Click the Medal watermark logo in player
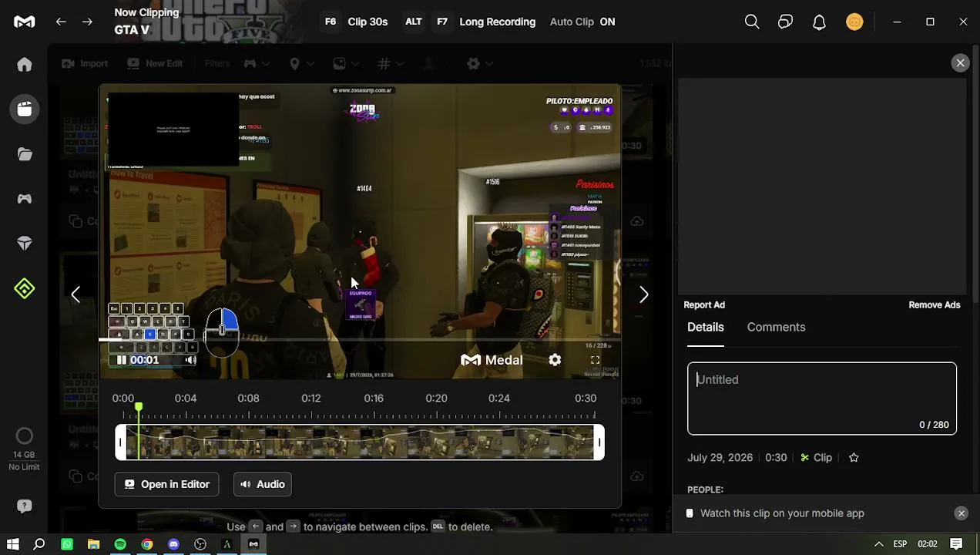 click(x=492, y=360)
